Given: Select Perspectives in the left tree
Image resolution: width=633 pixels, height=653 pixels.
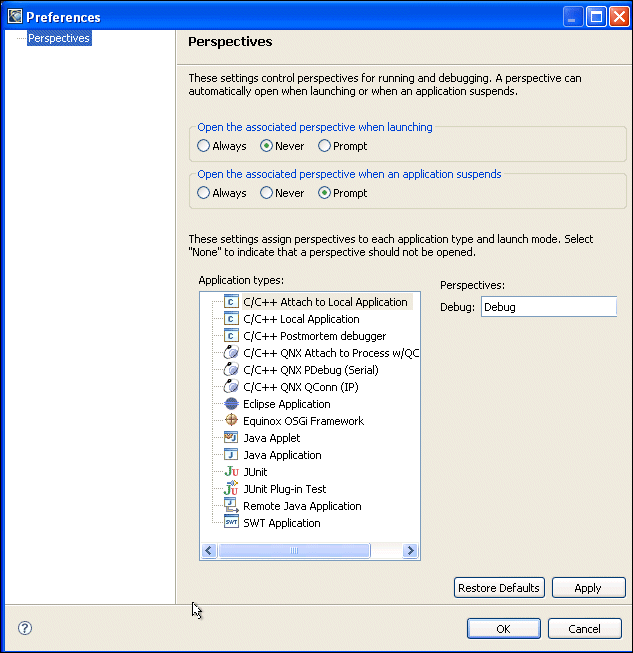Looking at the screenshot, I should point(58,38).
